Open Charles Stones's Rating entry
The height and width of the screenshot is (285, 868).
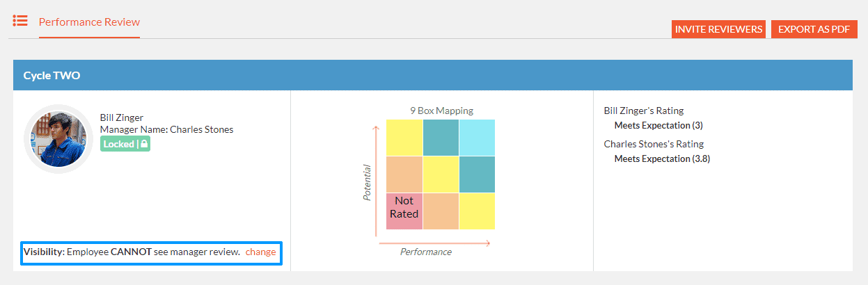pyautogui.click(x=654, y=144)
